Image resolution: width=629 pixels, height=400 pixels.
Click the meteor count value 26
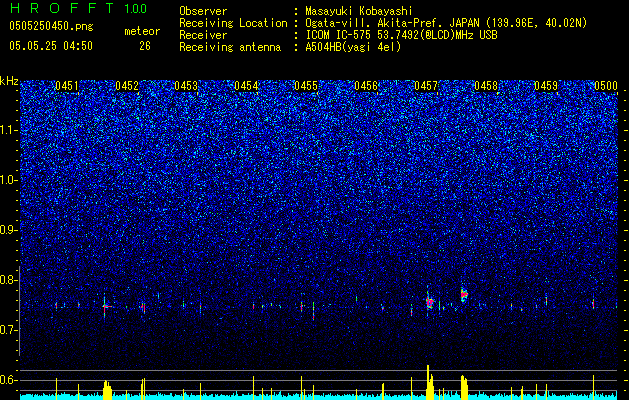pyautogui.click(x=145, y=46)
